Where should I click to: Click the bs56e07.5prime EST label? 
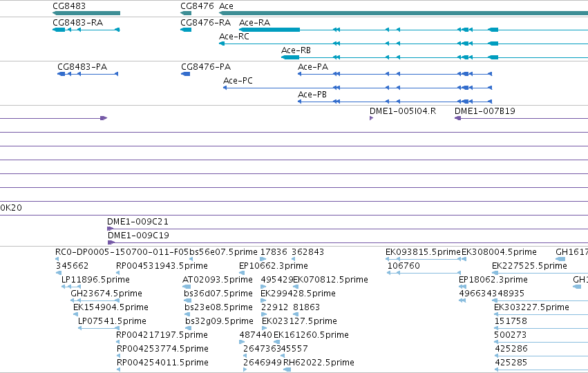223,252
